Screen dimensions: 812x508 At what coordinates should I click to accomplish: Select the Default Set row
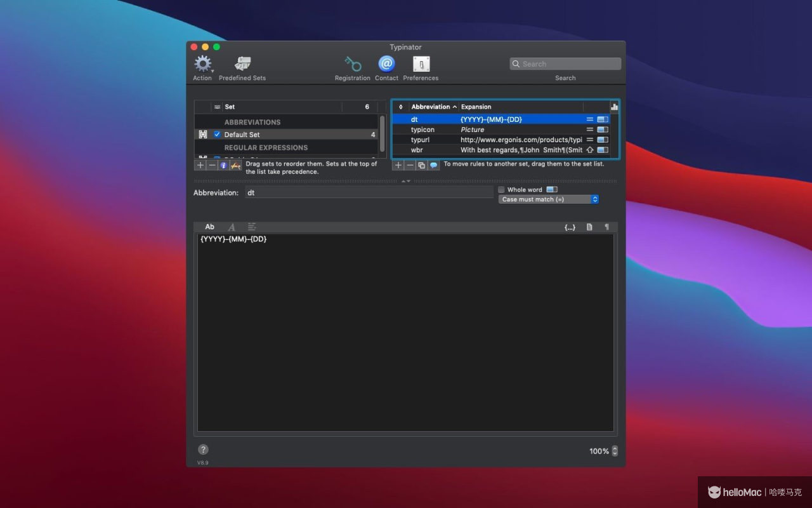point(286,135)
